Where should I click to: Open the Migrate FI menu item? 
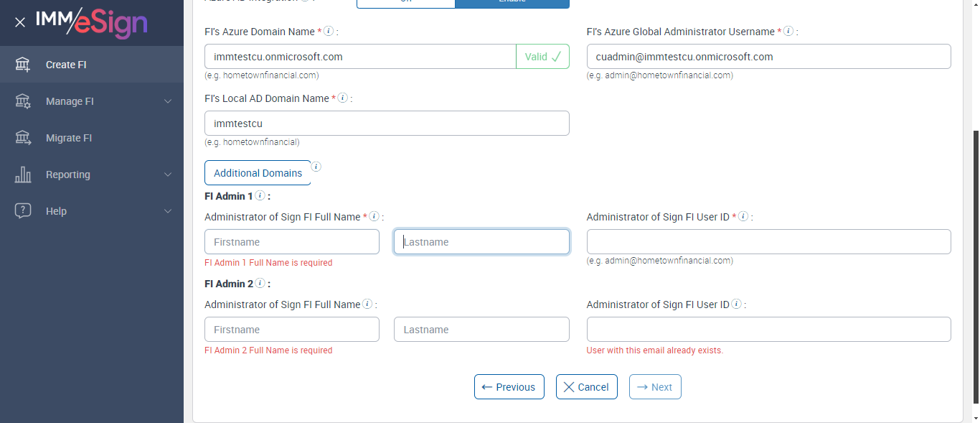point(69,138)
